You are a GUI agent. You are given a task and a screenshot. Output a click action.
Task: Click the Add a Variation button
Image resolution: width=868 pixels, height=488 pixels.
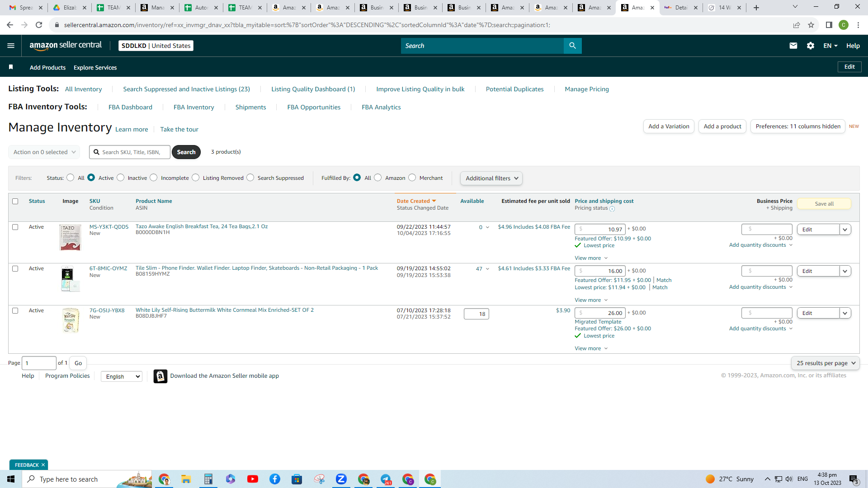click(x=669, y=127)
